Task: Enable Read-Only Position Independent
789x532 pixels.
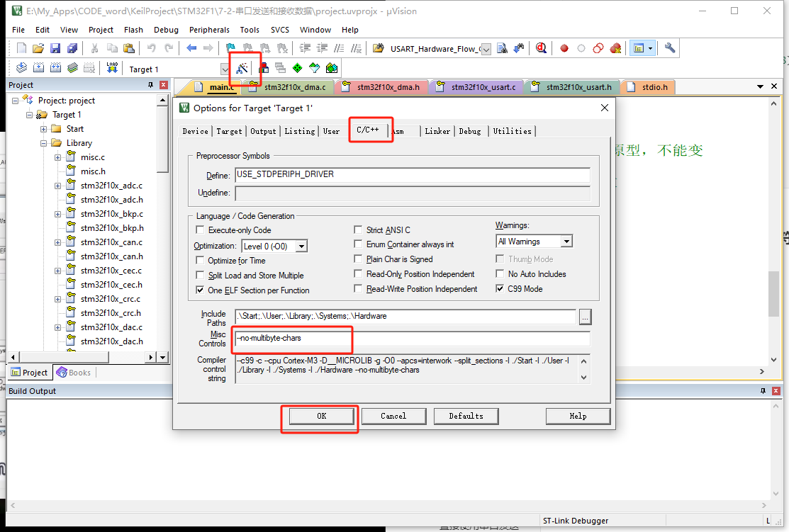Action: [x=358, y=274]
